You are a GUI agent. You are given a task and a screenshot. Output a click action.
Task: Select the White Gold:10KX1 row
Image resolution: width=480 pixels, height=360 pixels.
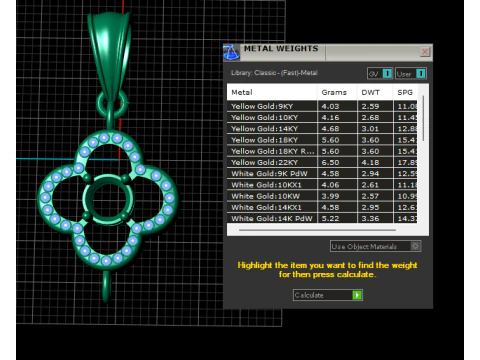pyautogui.click(x=322, y=185)
